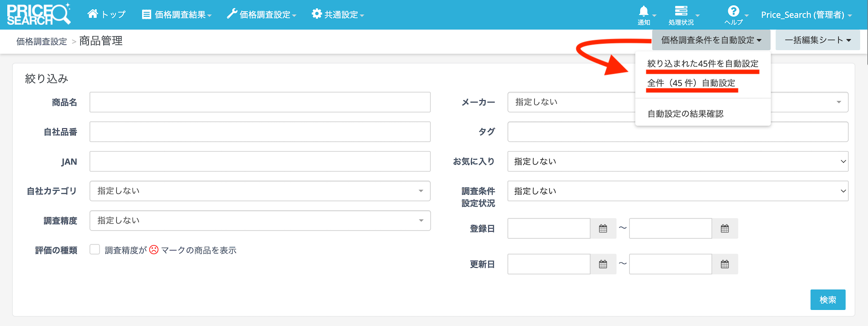
Task: Expand the 調査精度 dropdown
Action: tap(260, 221)
